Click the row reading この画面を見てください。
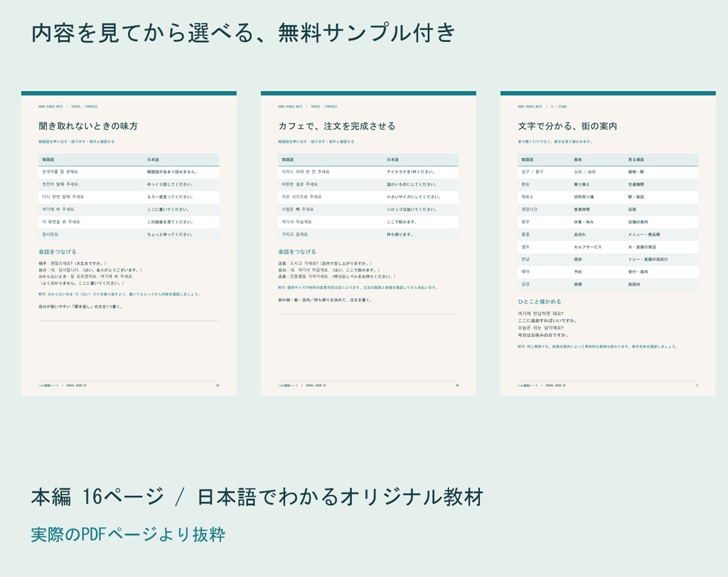 pos(129,222)
